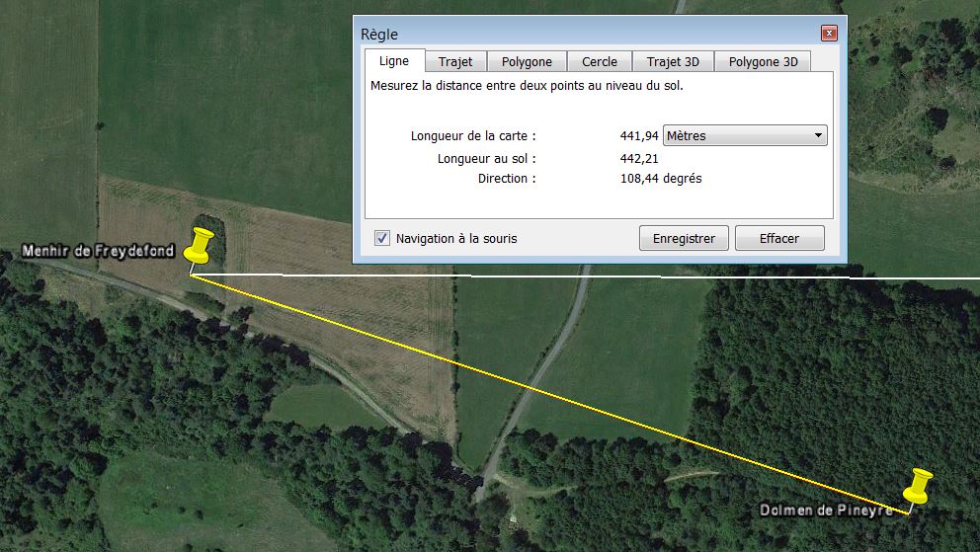
Task: Select the Polygone 3D tab
Action: [763, 61]
